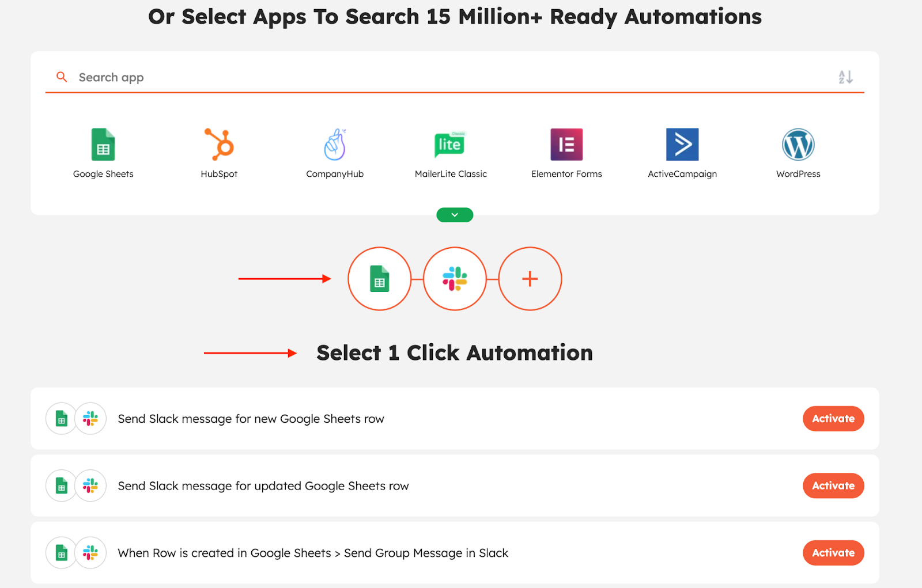The image size is (922, 588).
Task: Select the MailerLite Classic app icon
Action: pyautogui.click(x=451, y=144)
